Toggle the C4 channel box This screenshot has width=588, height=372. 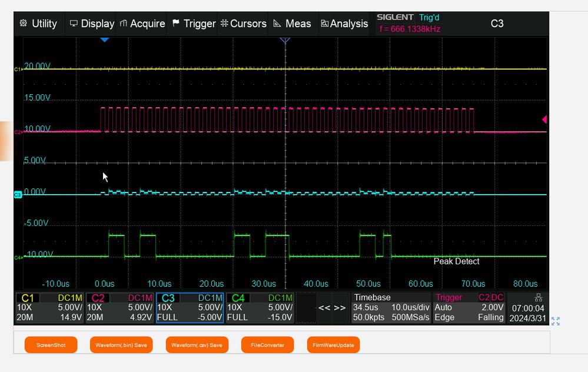(260, 307)
